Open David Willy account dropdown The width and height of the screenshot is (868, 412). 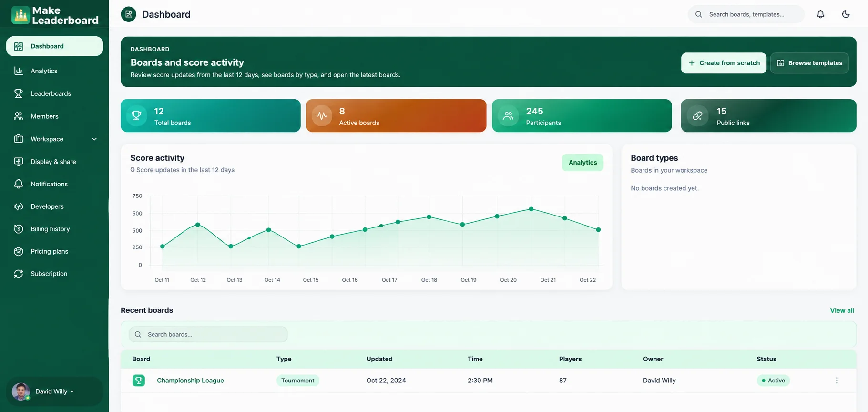point(54,391)
